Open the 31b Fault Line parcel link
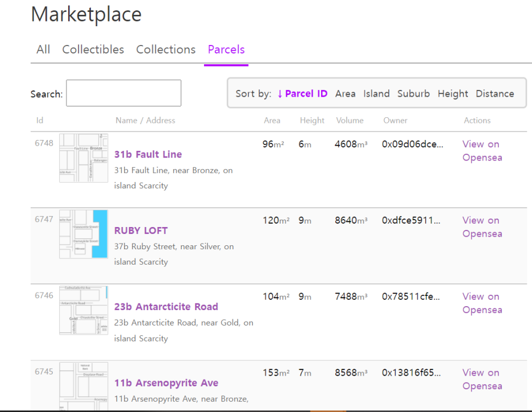This screenshot has height=412, width=532. pyautogui.click(x=148, y=155)
